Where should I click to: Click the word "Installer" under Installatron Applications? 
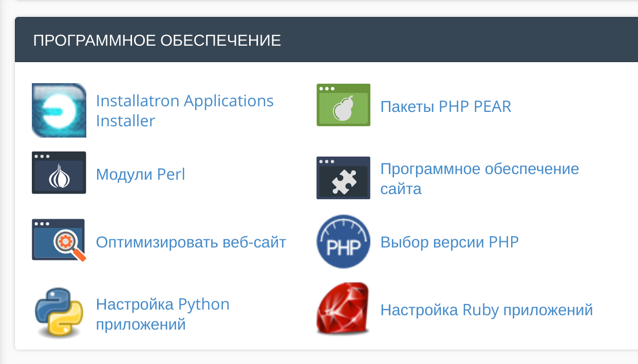click(125, 121)
